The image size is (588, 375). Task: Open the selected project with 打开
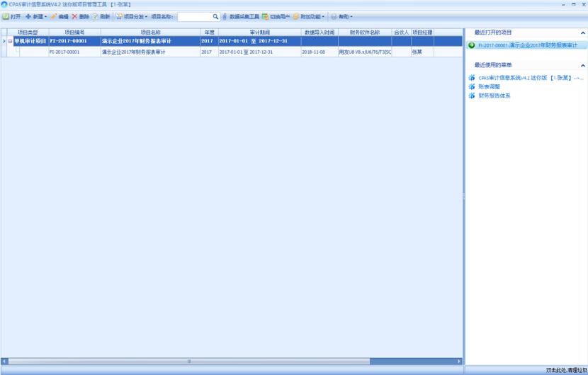11,16
